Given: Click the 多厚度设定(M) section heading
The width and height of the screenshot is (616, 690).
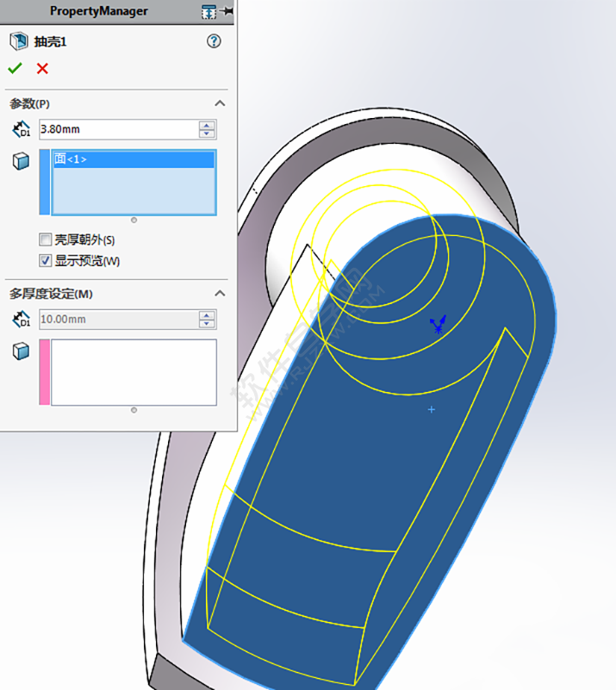Looking at the screenshot, I should [x=51, y=294].
